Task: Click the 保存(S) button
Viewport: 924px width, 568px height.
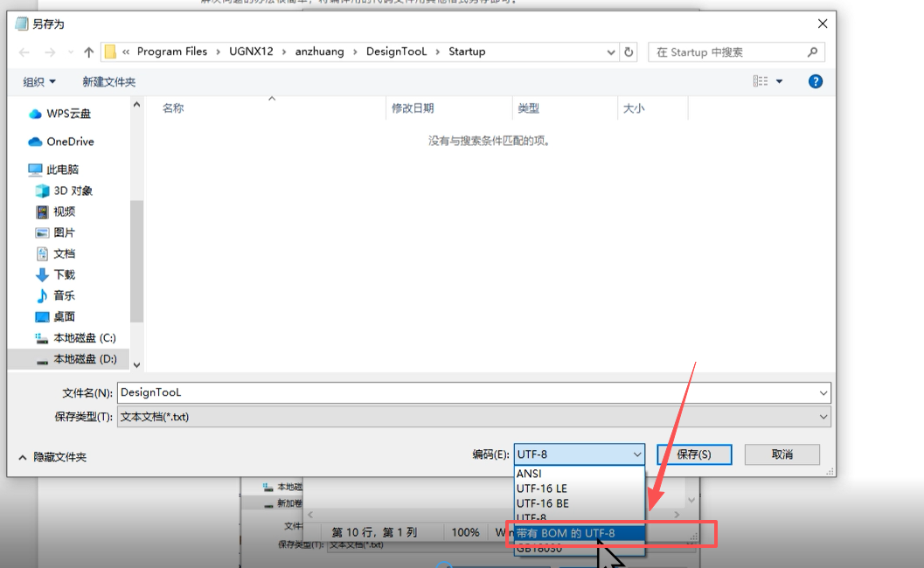Action: [x=693, y=454]
